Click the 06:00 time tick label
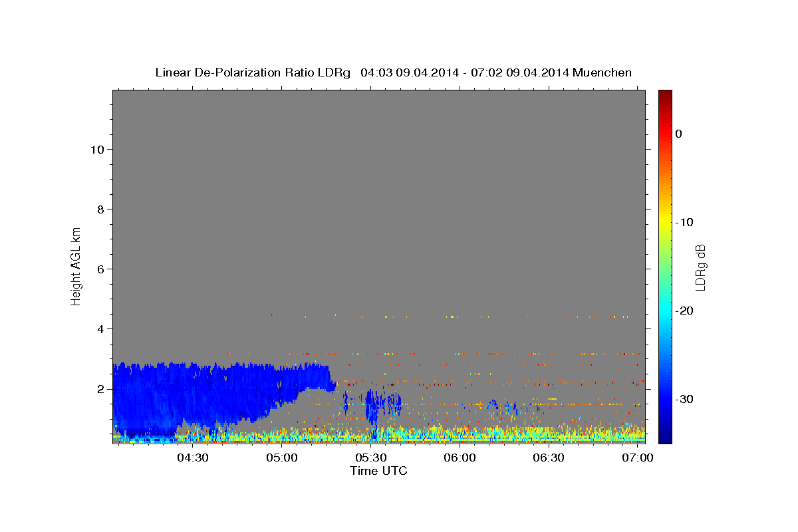798x532 pixels. [x=460, y=458]
